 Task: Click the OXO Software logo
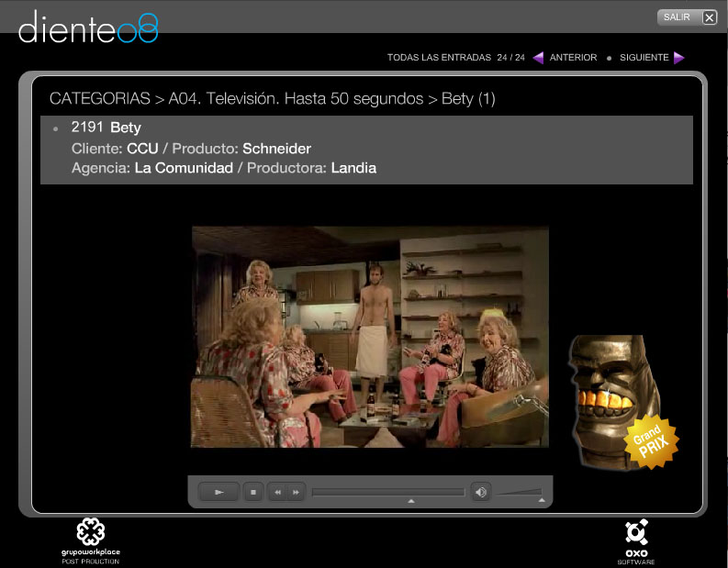pyautogui.click(x=636, y=541)
